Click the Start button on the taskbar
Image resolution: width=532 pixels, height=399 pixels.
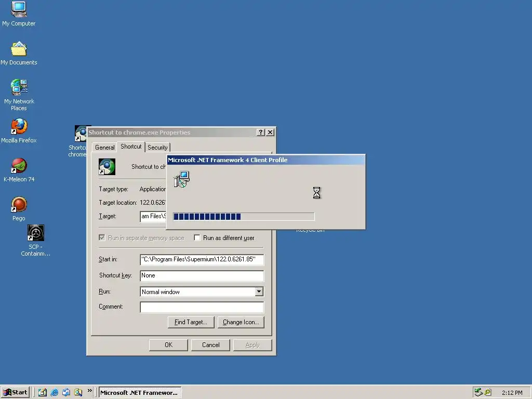tap(15, 393)
